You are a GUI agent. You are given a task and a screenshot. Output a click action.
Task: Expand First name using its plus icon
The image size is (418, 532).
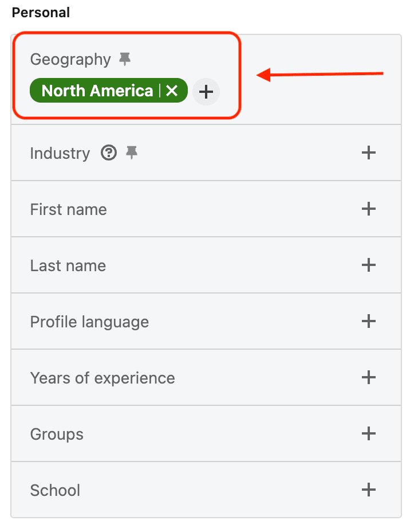369,209
